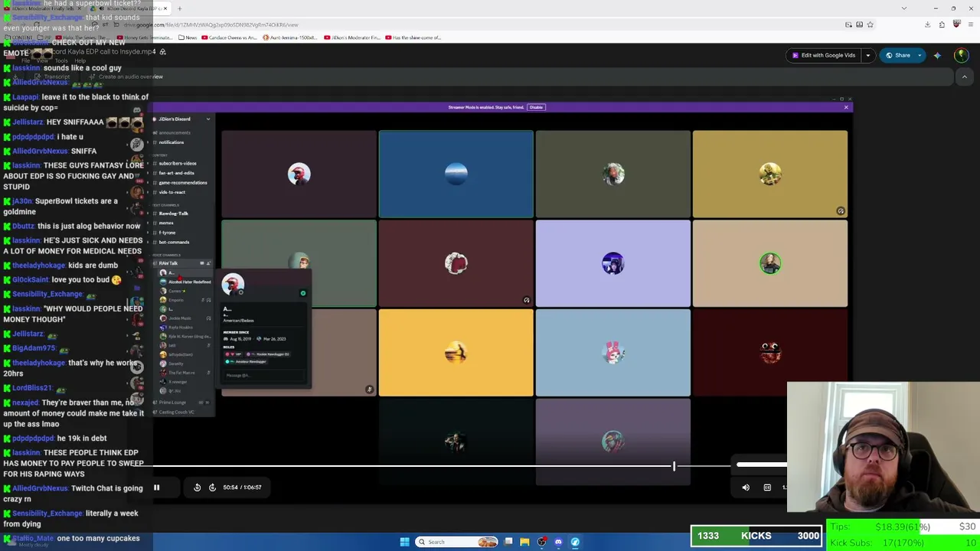Toggle captions in the video player
This screenshot has height=551, width=980.
[x=767, y=487]
